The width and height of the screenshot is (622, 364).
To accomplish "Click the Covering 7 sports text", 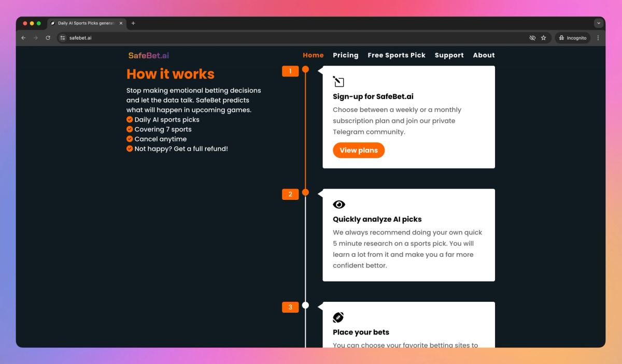I will [163, 129].
